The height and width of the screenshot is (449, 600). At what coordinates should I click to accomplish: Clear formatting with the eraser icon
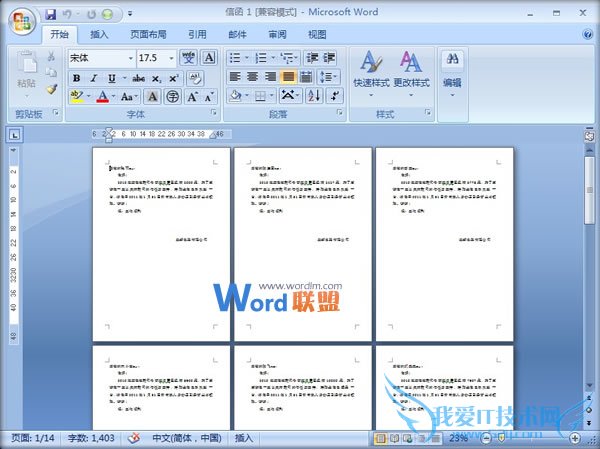(195, 78)
